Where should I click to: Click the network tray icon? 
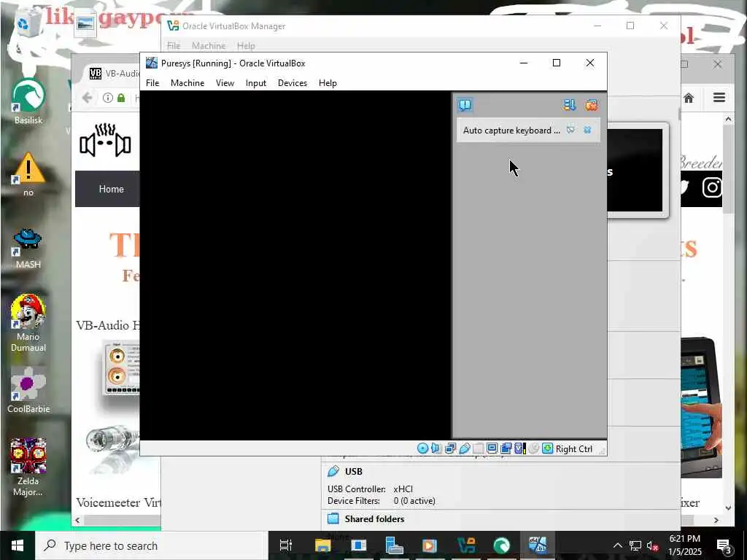[x=635, y=545]
